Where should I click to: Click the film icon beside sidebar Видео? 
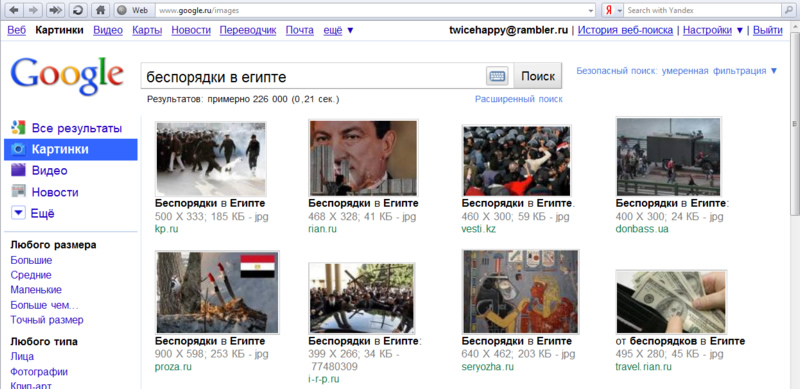click(x=18, y=170)
